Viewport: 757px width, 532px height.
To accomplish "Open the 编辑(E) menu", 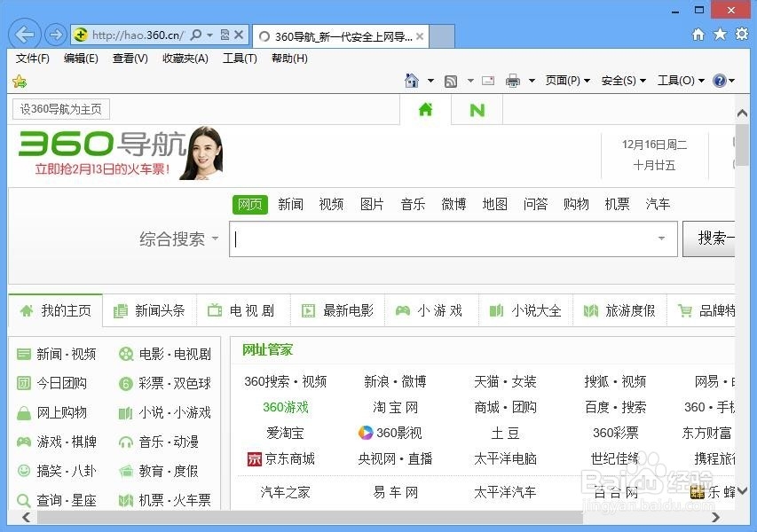I will (x=81, y=59).
